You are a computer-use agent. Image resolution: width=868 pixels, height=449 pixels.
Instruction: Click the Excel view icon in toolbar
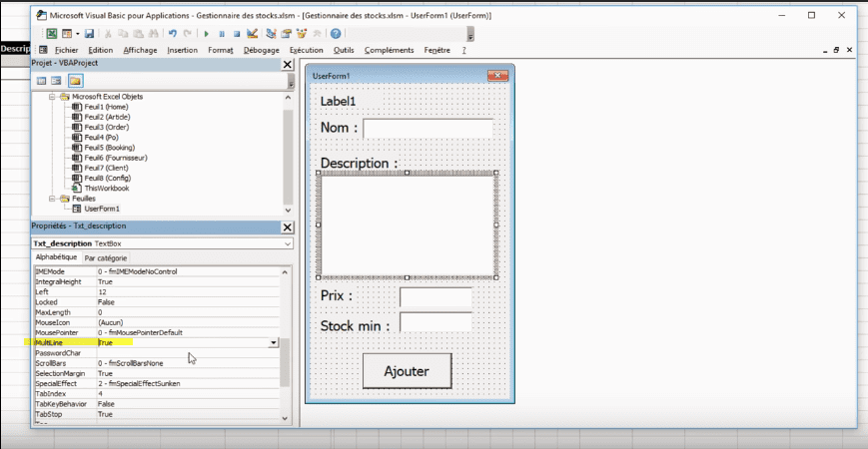(52, 33)
